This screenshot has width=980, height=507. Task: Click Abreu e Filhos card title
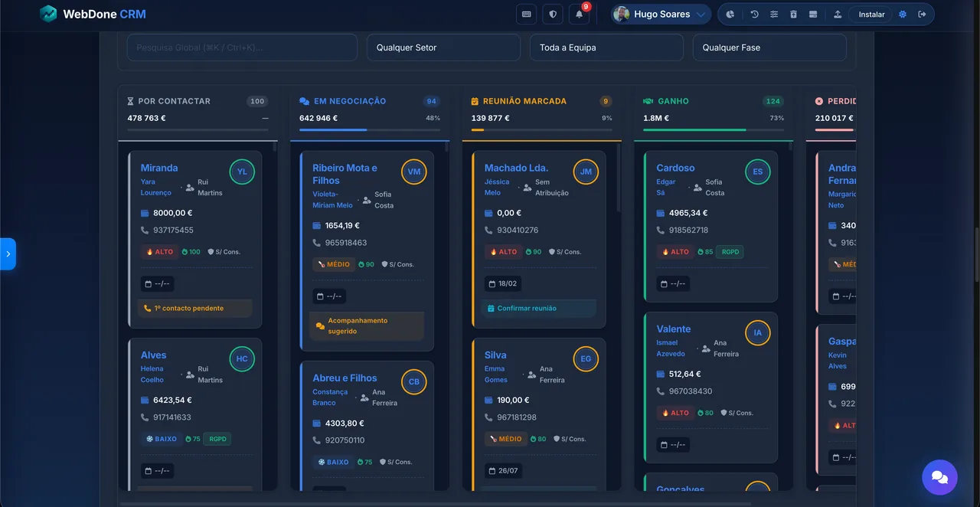click(345, 378)
